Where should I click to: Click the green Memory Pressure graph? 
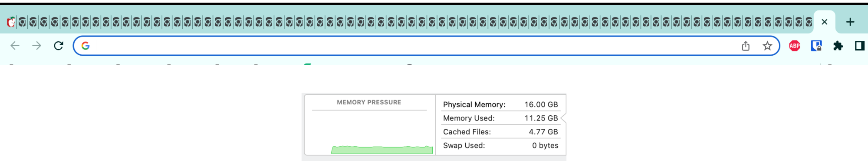[x=382, y=150]
